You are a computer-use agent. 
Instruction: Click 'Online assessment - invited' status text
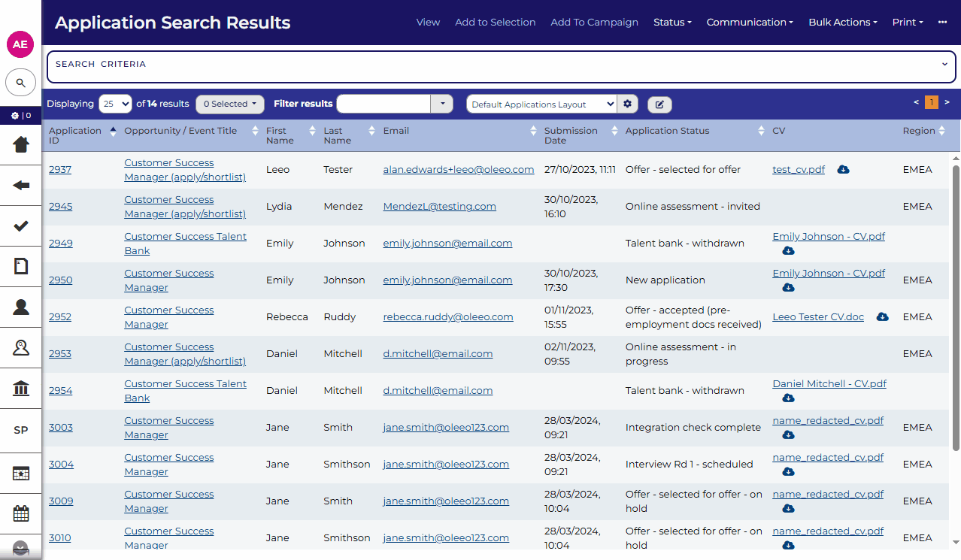point(693,207)
